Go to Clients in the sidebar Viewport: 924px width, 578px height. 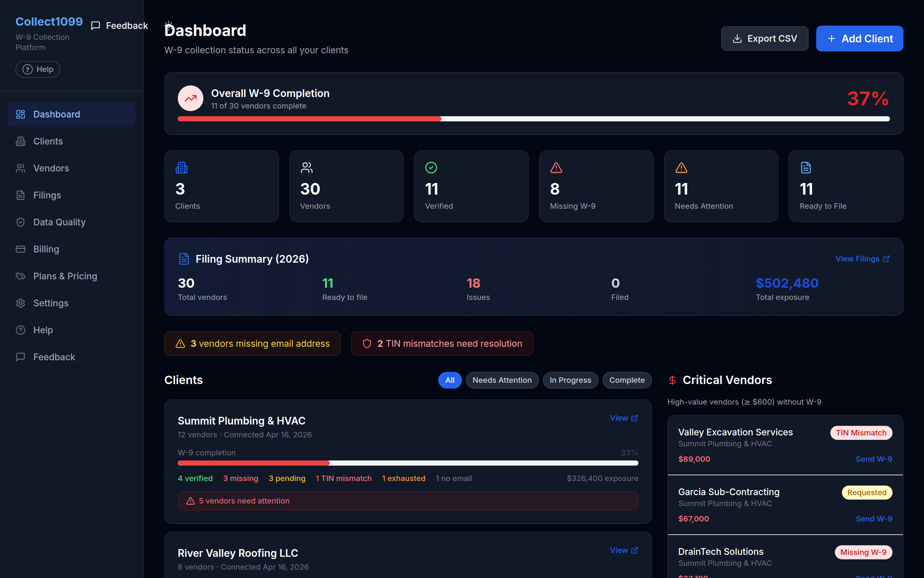[x=72, y=141]
